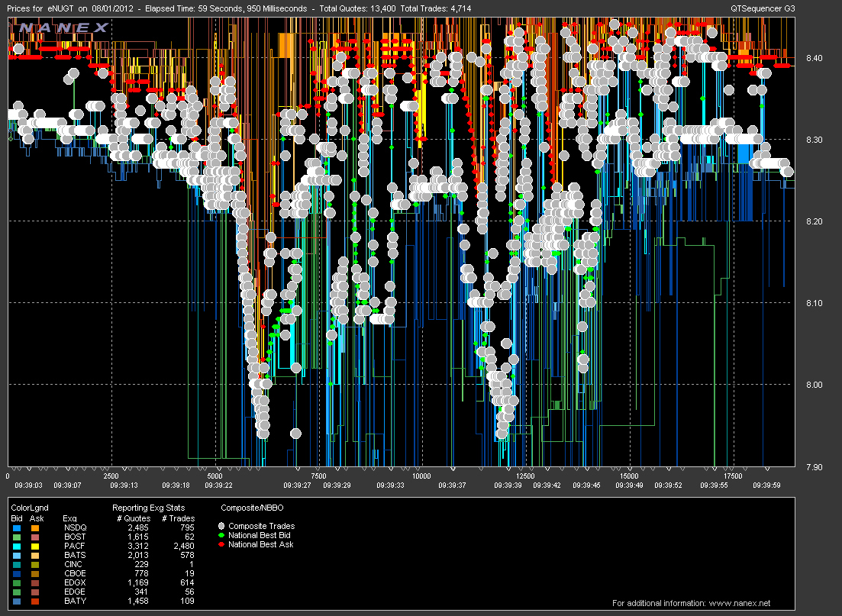
Task: Choose the BATS bid color swatch
Action: 17,555
